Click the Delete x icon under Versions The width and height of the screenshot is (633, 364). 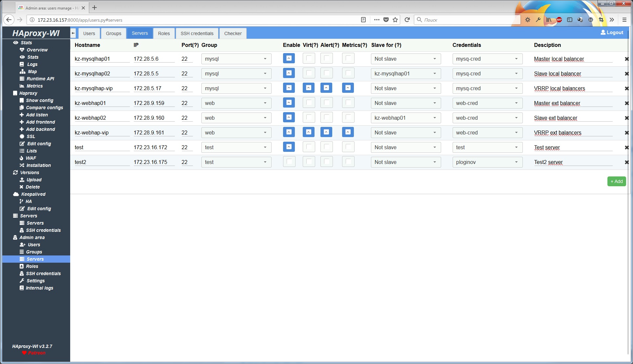pos(22,187)
